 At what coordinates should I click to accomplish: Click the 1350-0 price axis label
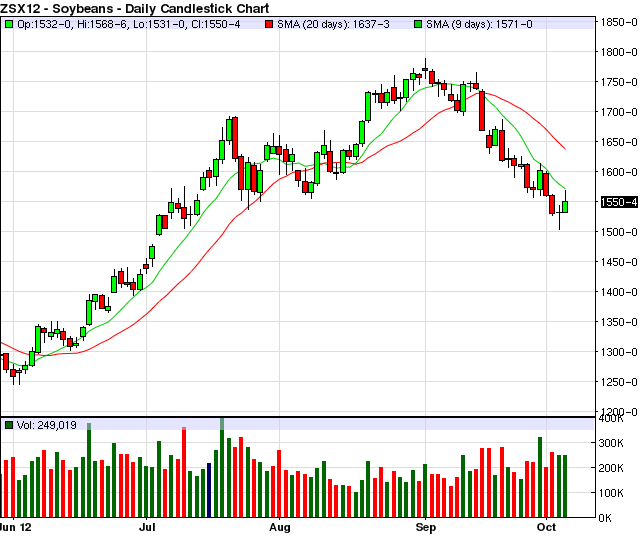coord(619,322)
